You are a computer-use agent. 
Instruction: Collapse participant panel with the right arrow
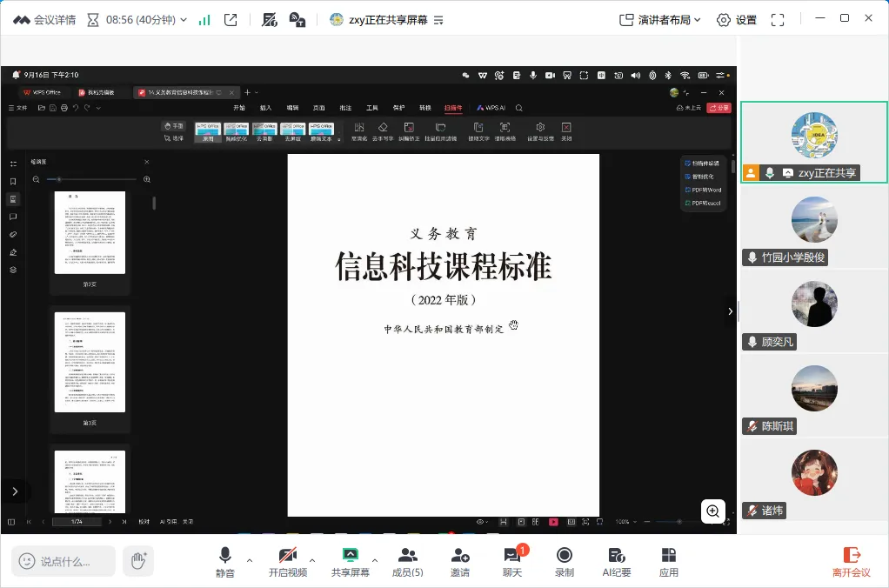(x=731, y=311)
